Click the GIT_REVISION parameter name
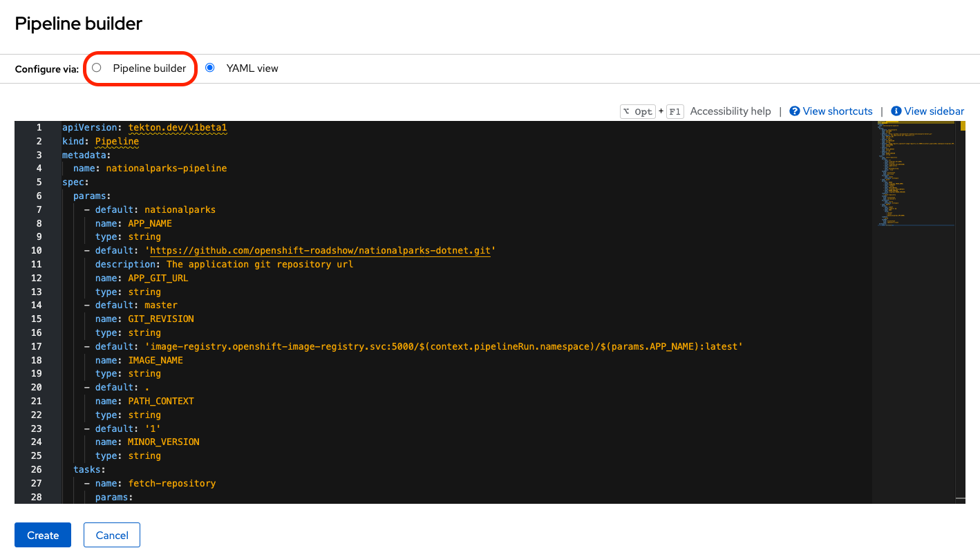This screenshot has height=557, width=980. pos(161,319)
